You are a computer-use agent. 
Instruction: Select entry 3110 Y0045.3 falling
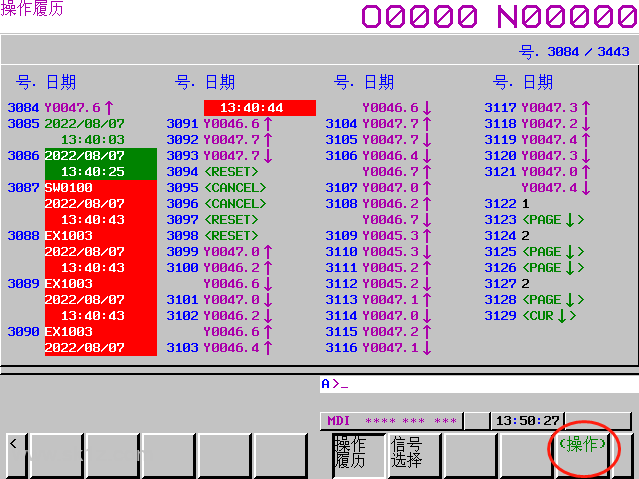point(378,252)
